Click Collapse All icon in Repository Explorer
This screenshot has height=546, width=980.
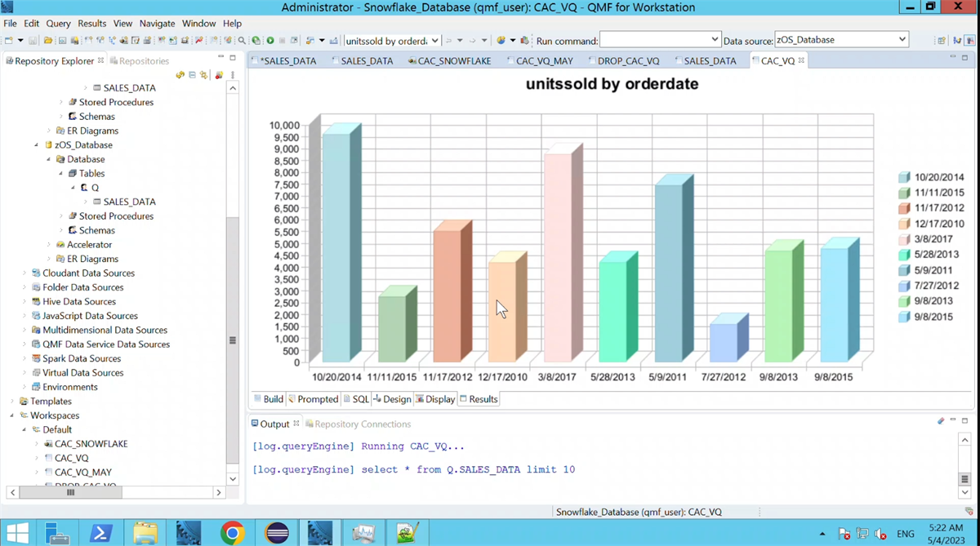[x=192, y=75]
